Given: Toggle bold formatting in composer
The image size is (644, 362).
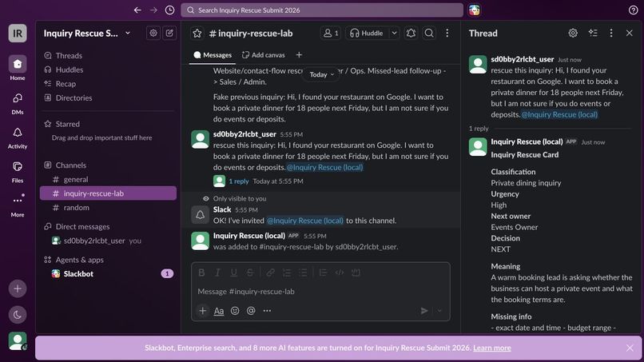Looking at the screenshot, I should 201,272.
